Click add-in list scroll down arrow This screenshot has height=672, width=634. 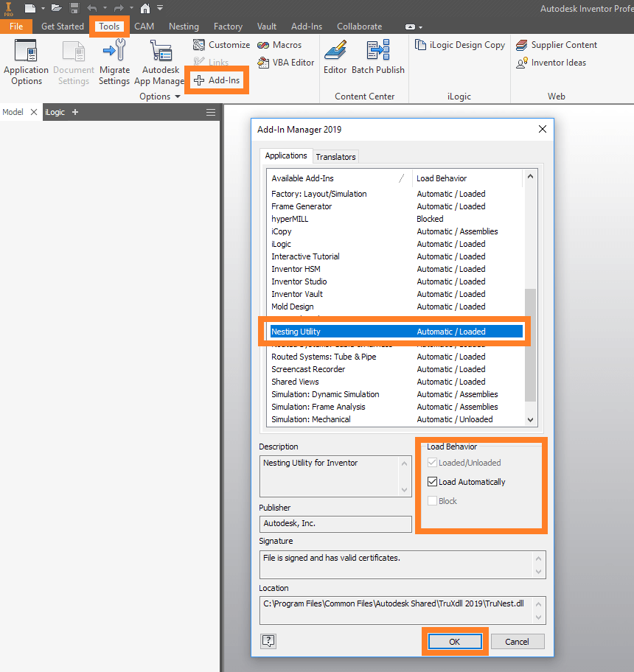click(530, 420)
